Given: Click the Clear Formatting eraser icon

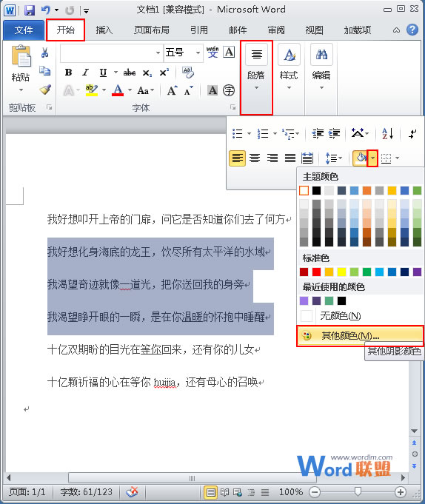Looking at the screenshot, I should coord(188,73).
